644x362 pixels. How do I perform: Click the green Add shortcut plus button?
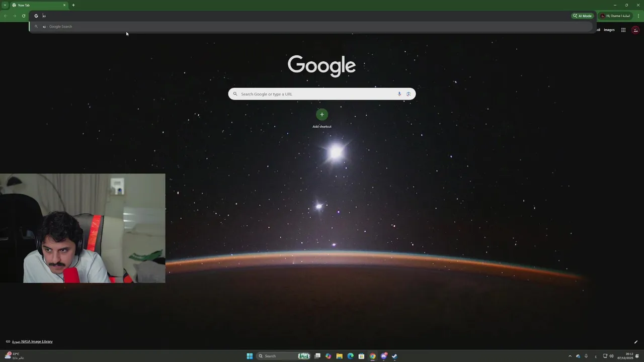[322, 114]
